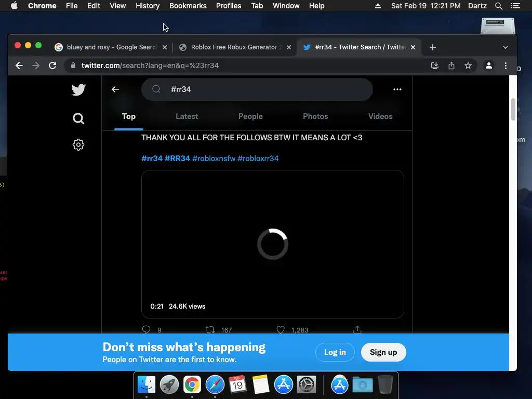The width and height of the screenshot is (532, 399).
Task: Open Notes from the Dock
Action: tap(261, 385)
